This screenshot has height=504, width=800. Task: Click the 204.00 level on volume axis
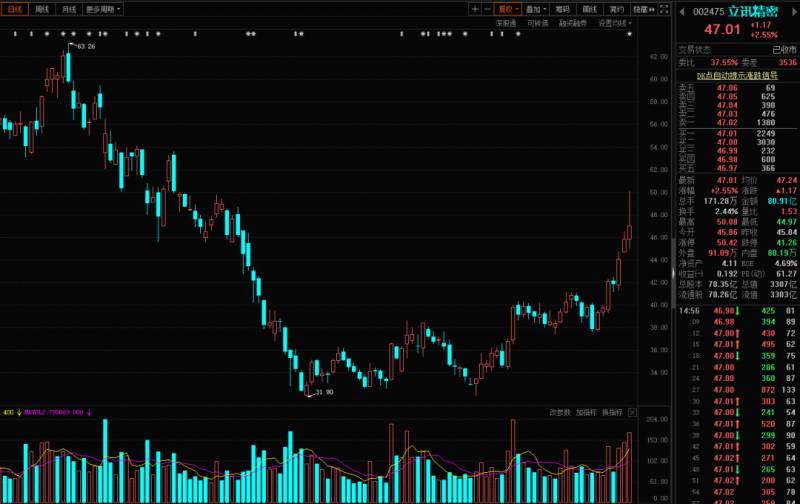pyautogui.click(x=657, y=419)
